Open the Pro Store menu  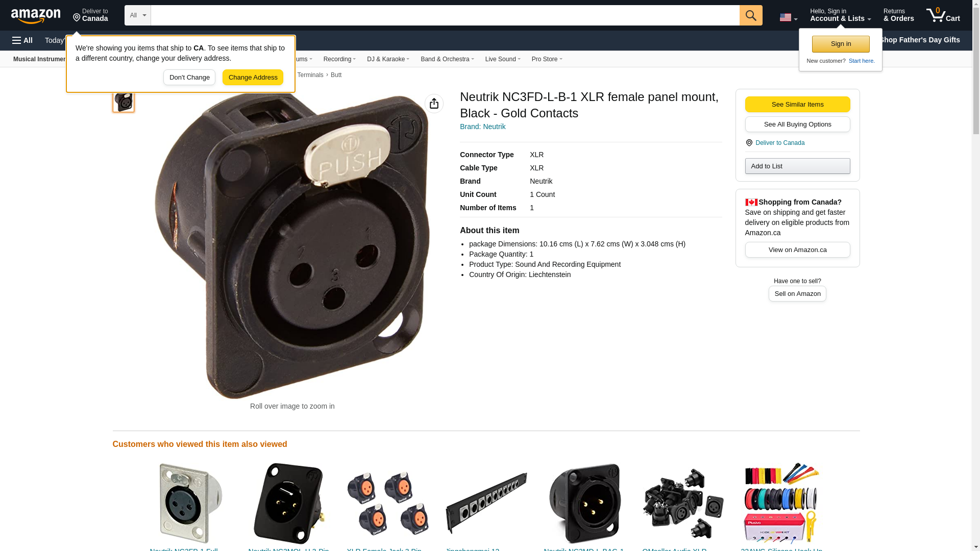pyautogui.click(x=547, y=59)
